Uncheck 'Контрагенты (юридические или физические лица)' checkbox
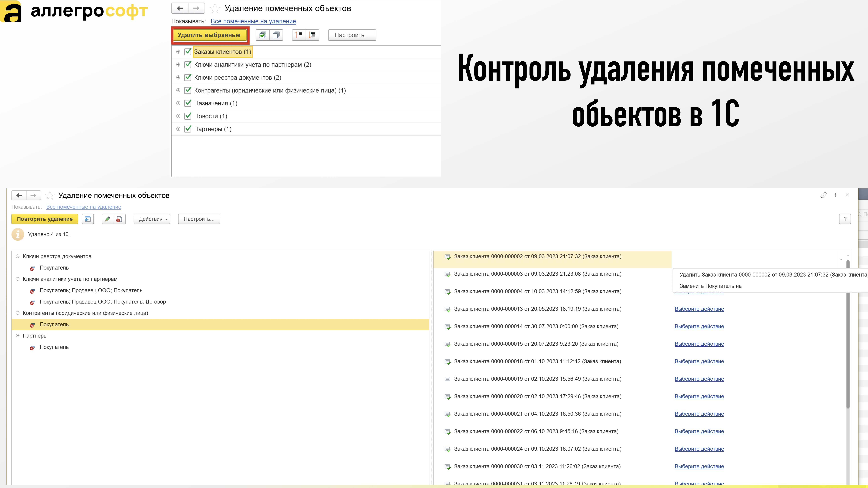868x488 pixels. click(x=188, y=90)
